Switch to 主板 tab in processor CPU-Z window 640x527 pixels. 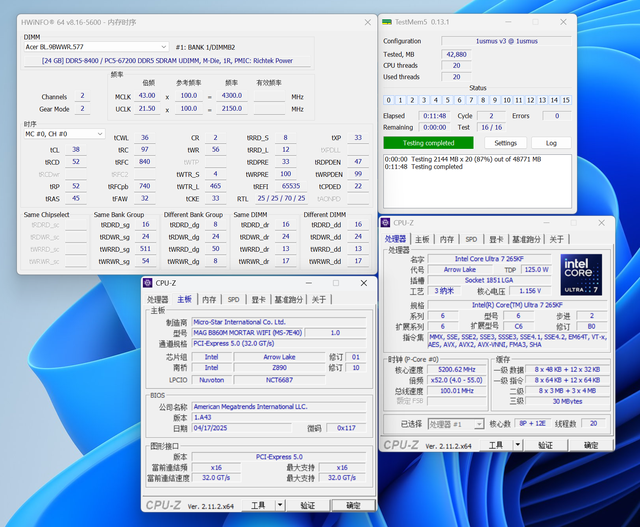(422, 239)
